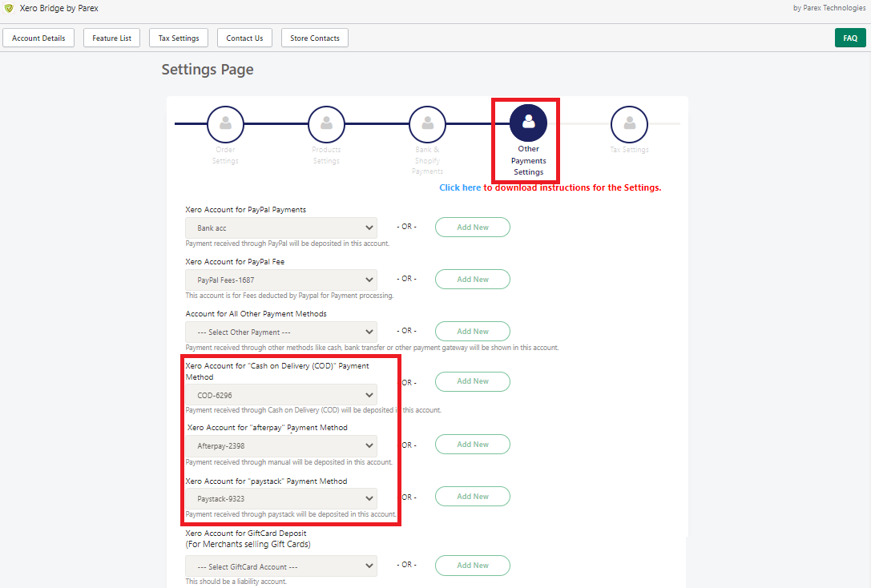
Task: Click Add New beside PayPal Fee
Action: pos(472,279)
